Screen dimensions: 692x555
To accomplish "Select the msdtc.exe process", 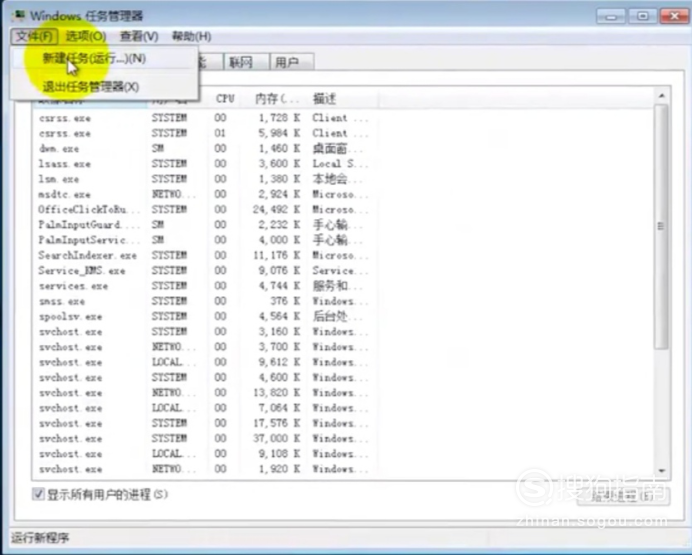I will (203, 194).
